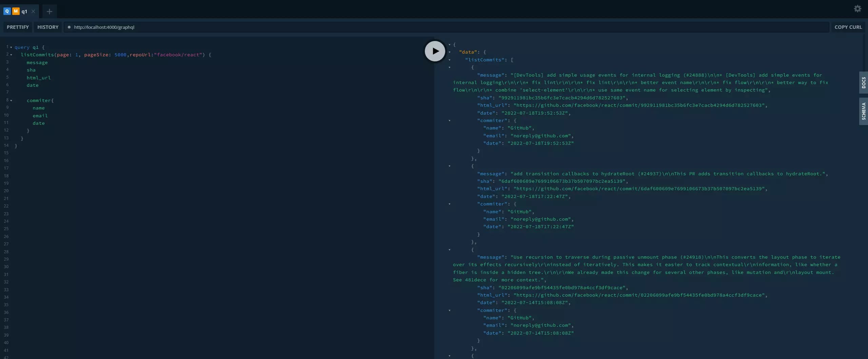Click the html_url ending in 7bc2ea5139
This screenshot has width=868, height=359.
[x=639, y=189]
